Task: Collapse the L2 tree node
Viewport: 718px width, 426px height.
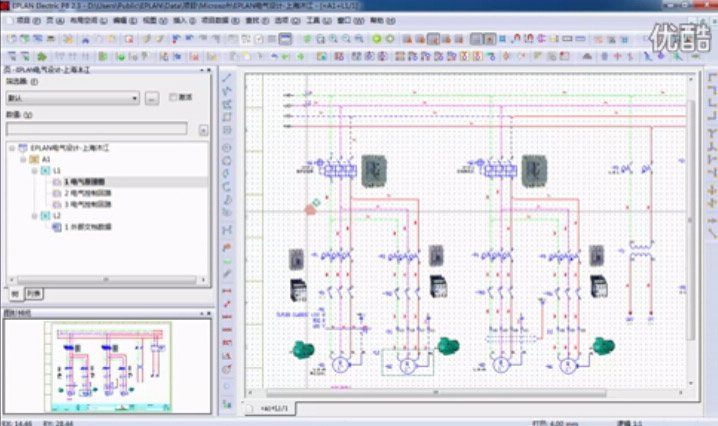Action: (x=34, y=215)
